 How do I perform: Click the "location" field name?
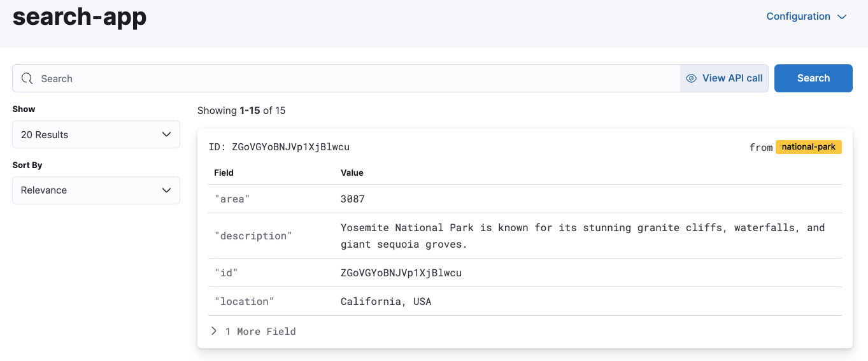[244, 302]
